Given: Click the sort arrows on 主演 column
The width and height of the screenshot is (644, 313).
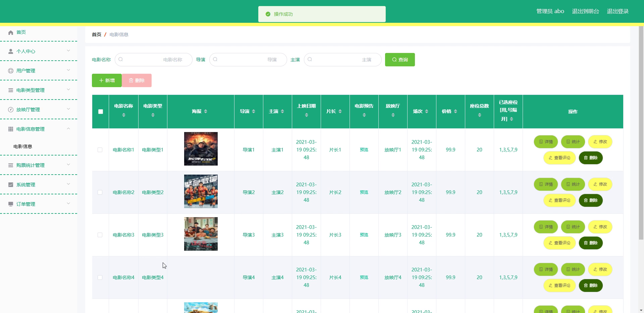Looking at the screenshot, I should [282, 112].
